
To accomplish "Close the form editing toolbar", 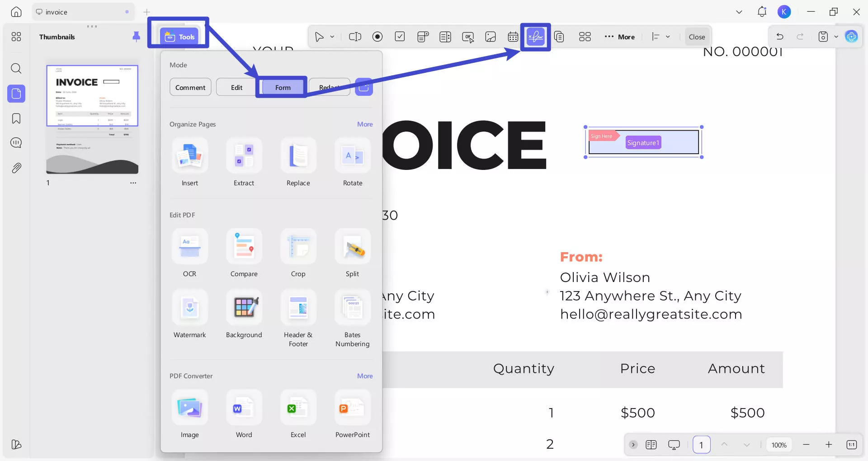I will point(697,37).
